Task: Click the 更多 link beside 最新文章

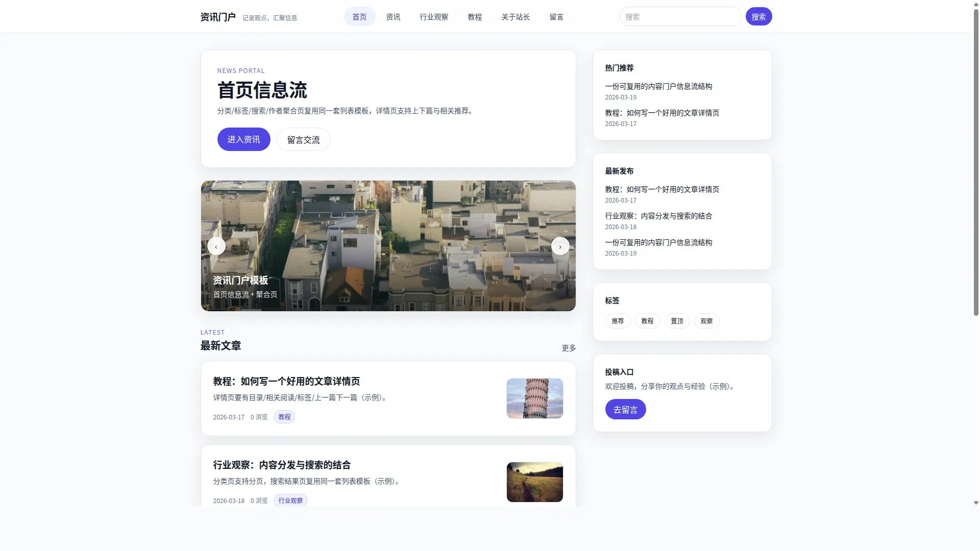Action: click(x=569, y=348)
